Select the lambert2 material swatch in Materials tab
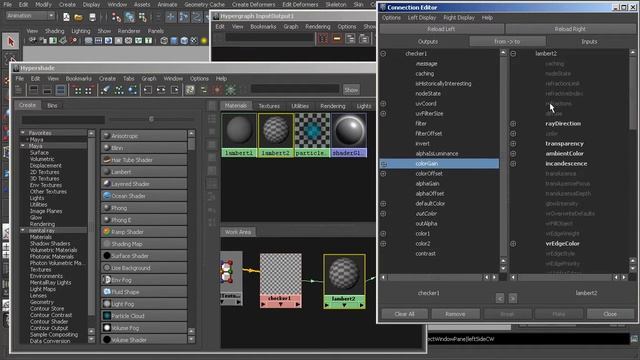Image resolution: width=640 pixels, height=360 pixels. pos(276,135)
